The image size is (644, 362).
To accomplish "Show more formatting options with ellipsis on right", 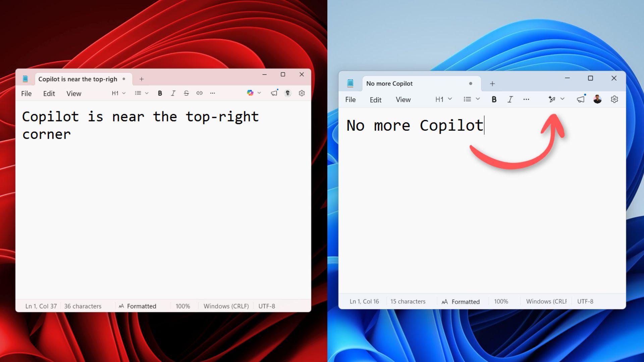I will click(x=526, y=99).
